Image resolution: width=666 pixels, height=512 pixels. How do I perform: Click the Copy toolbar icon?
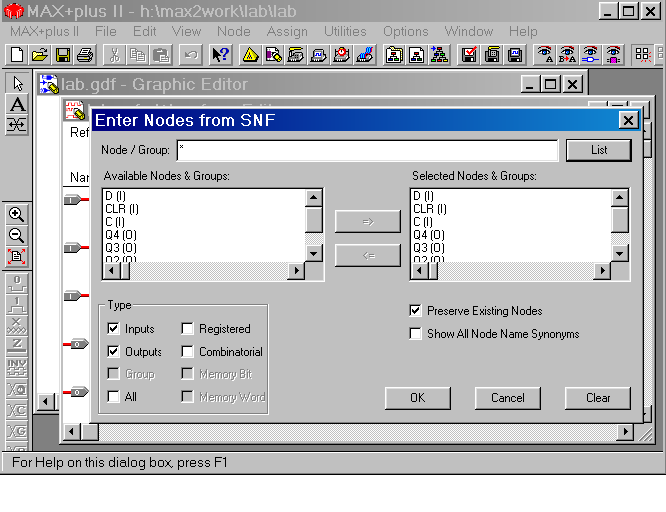tap(138, 55)
